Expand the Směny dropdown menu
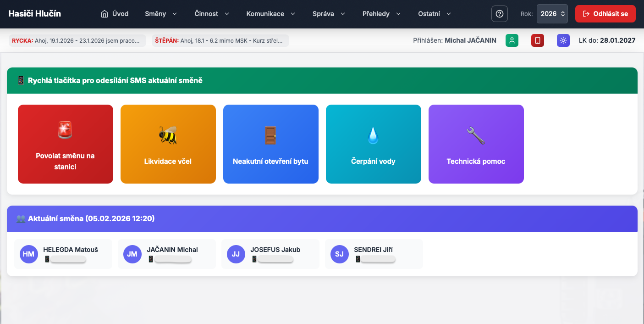 click(160, 14)
